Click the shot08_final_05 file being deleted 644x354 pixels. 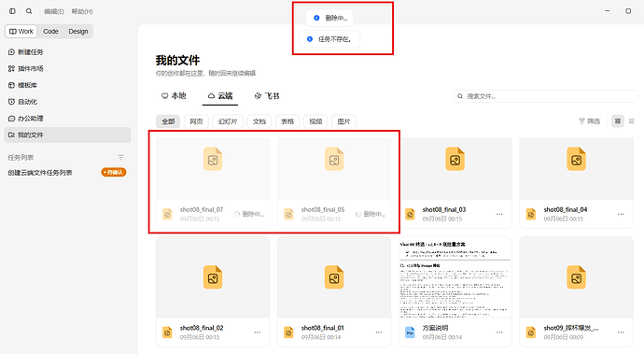334,182
